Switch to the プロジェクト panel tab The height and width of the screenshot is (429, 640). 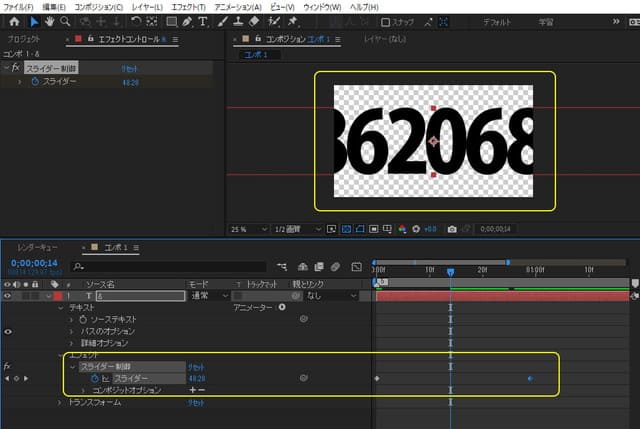click(24, 39)
